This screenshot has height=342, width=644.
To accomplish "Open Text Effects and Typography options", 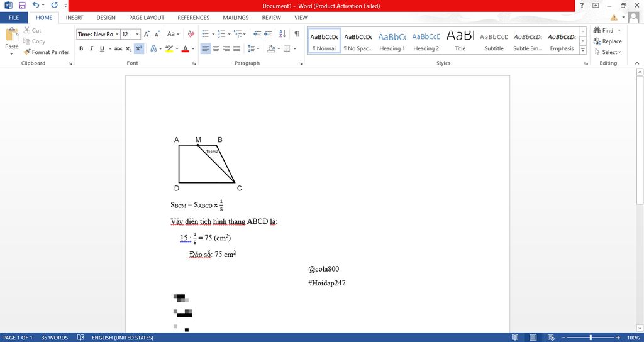I will coord(153,48).
